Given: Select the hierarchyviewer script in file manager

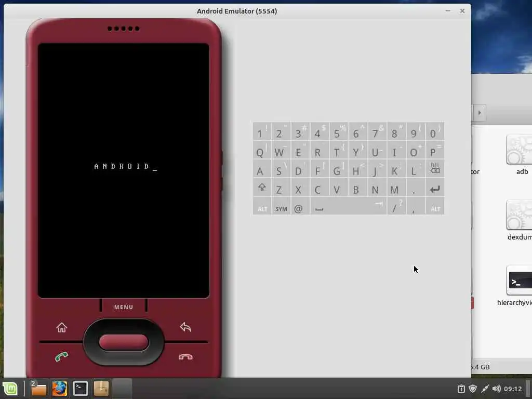Looking at the screenshot, I should pyautogui.click(x=516, y=286).
